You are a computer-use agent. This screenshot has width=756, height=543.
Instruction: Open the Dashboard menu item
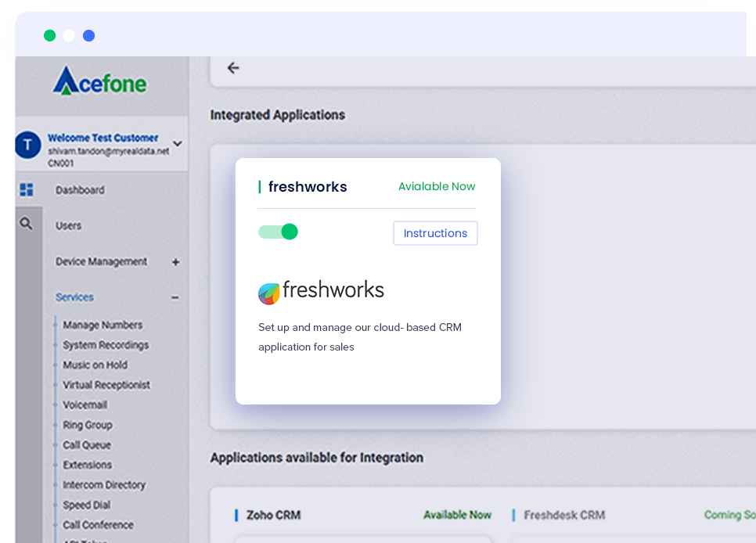click(80, 190)
